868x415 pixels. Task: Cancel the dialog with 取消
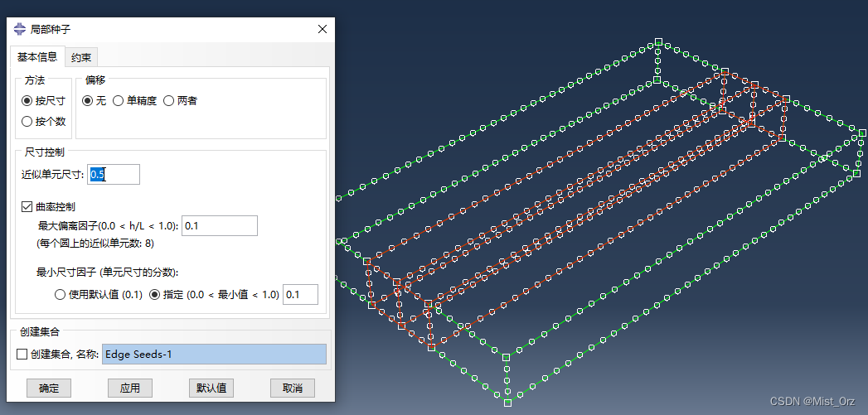pos(293,388)
